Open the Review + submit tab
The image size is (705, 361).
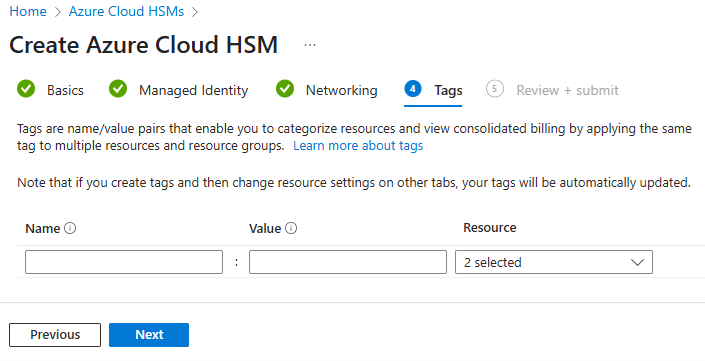tap(567, 90)
